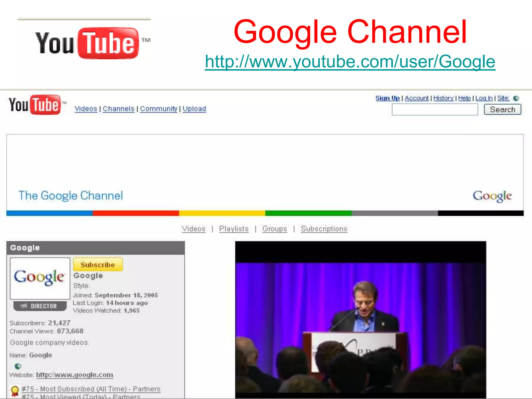Viewport: 532px width, 399px height.
Task: Click the Google logo in the channel banner
Action: point(492,196)
